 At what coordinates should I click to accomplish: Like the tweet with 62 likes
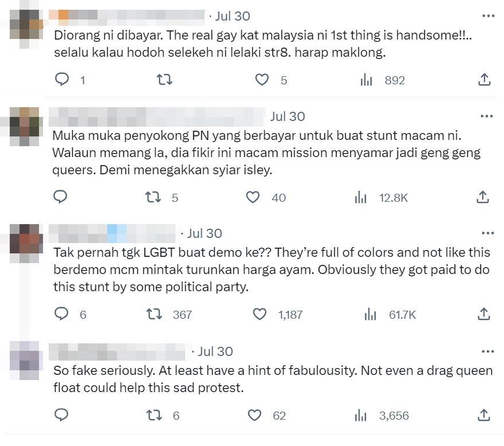click(x=255, y=415)
